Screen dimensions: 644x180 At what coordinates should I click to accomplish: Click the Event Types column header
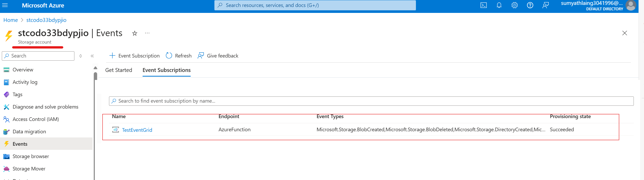[x=330, y=116]
